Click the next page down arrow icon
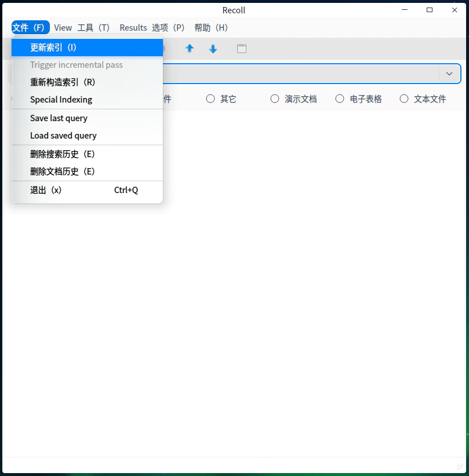The height and width of the screenshot is (476, 469). 213,49
